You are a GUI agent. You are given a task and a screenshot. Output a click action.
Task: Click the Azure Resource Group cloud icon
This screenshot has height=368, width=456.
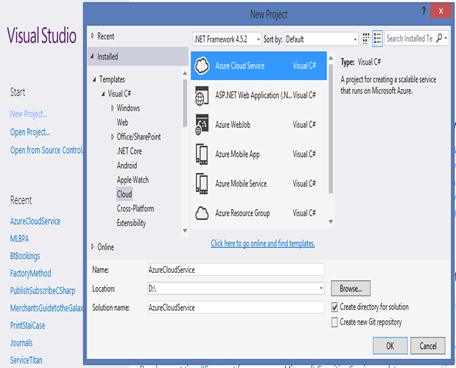[x=202, y=213]
